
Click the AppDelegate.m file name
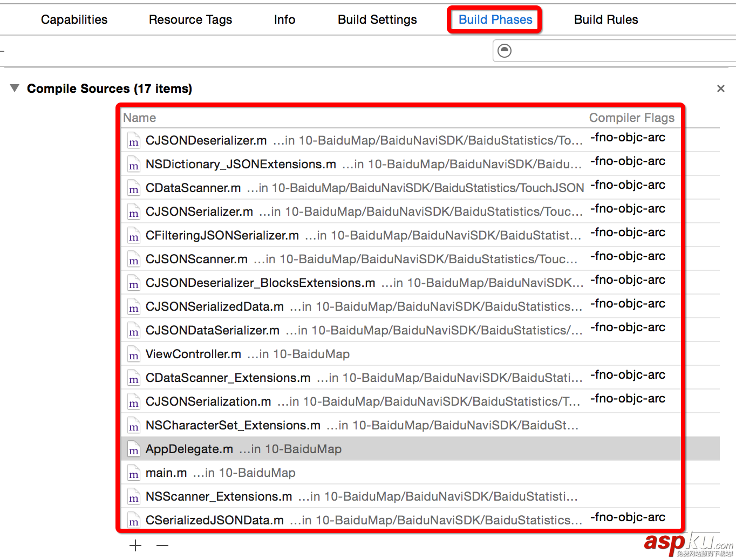(x=189, y=449)
